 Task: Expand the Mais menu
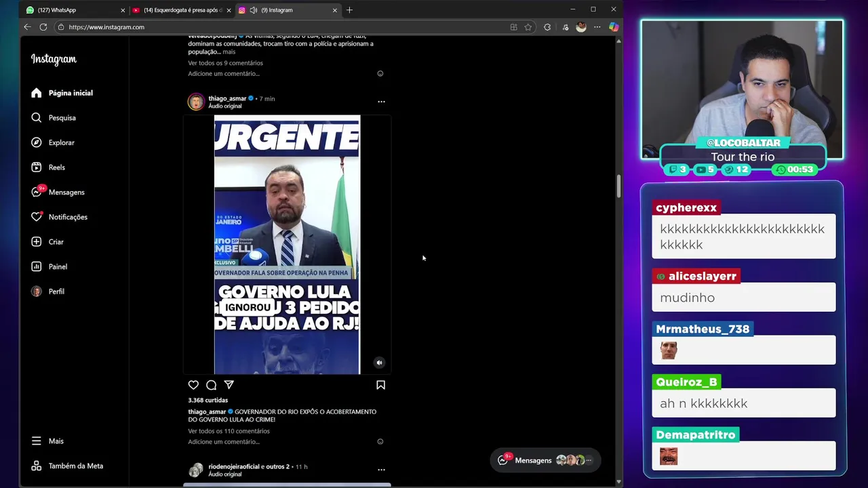coord(47,441)
